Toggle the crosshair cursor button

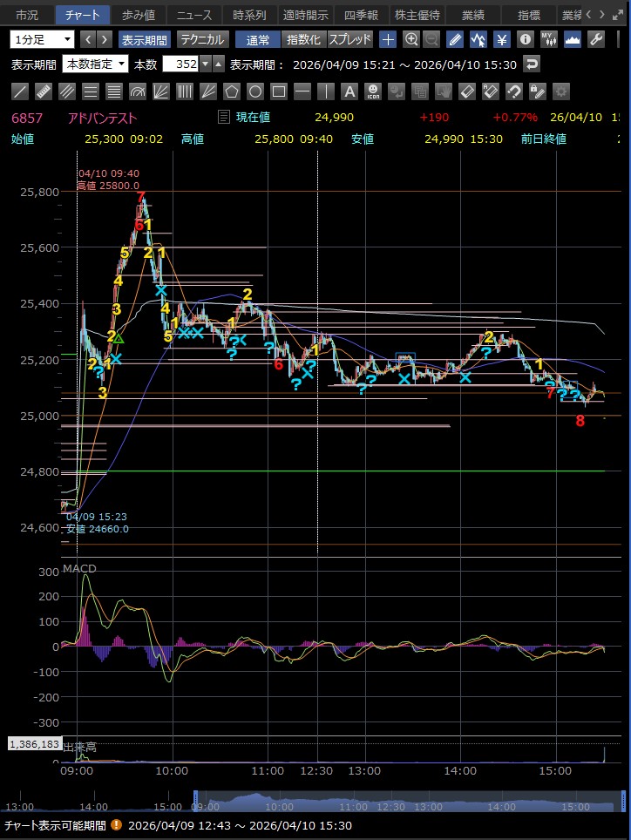388,39
